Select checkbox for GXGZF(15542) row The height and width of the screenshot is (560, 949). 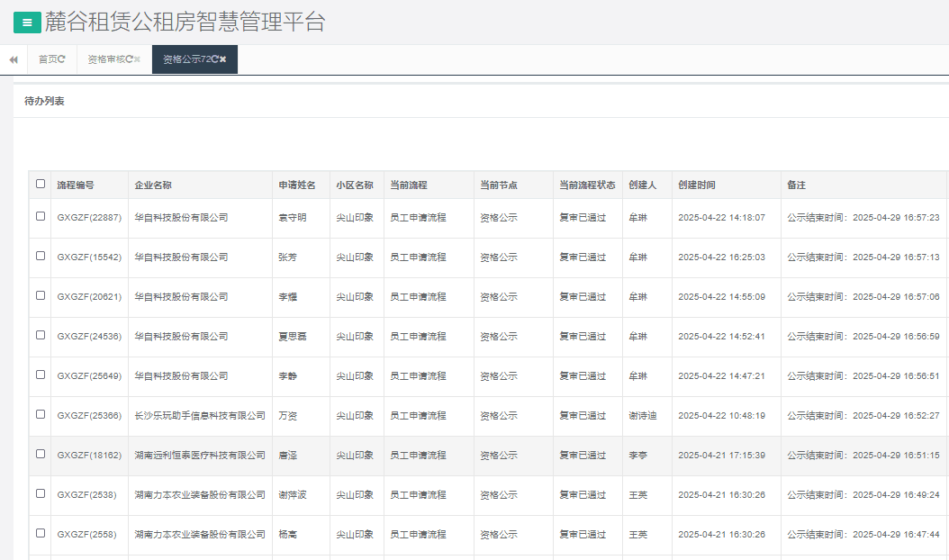pos(41,256)
